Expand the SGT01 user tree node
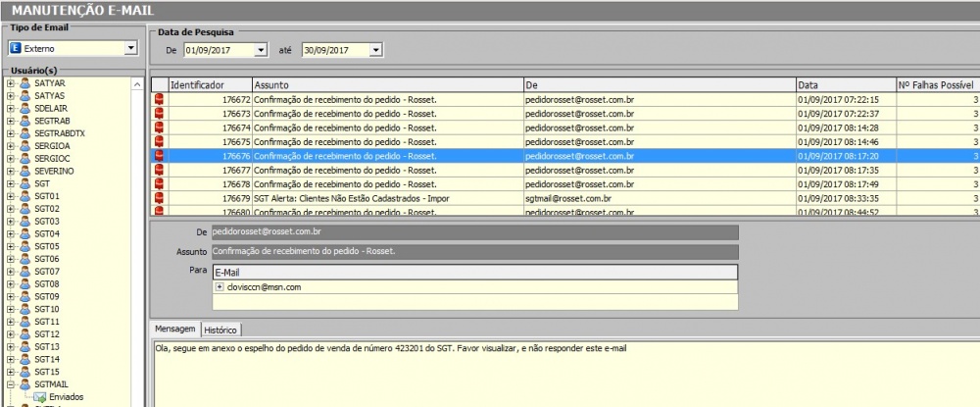This screenshot has height=407, width=980. click(11, 196)
